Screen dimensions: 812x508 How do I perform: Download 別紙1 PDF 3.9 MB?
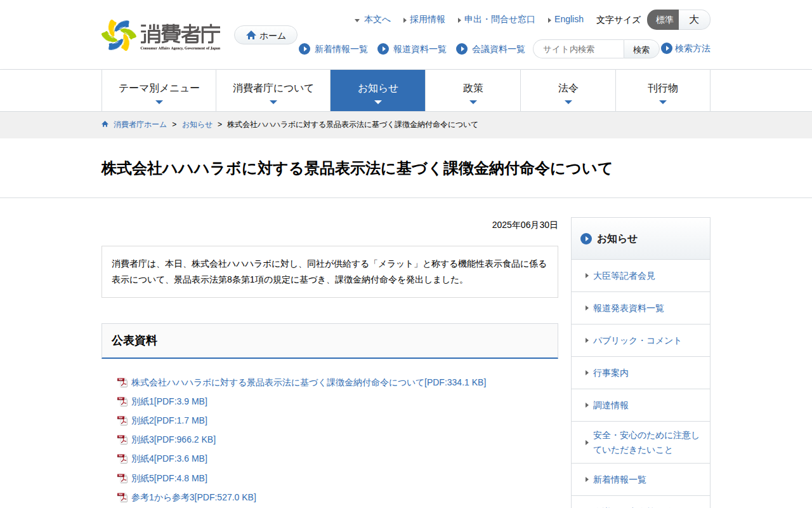(x=169, y=401)
